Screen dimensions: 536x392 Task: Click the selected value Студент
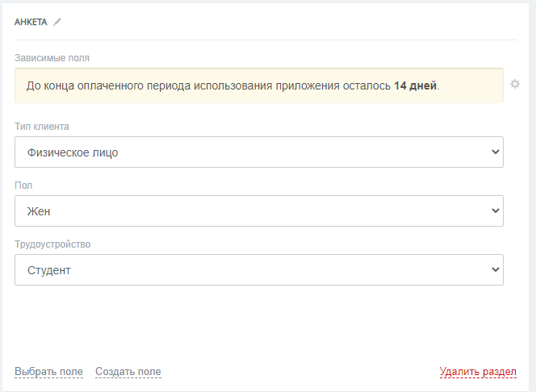point(49,270)
